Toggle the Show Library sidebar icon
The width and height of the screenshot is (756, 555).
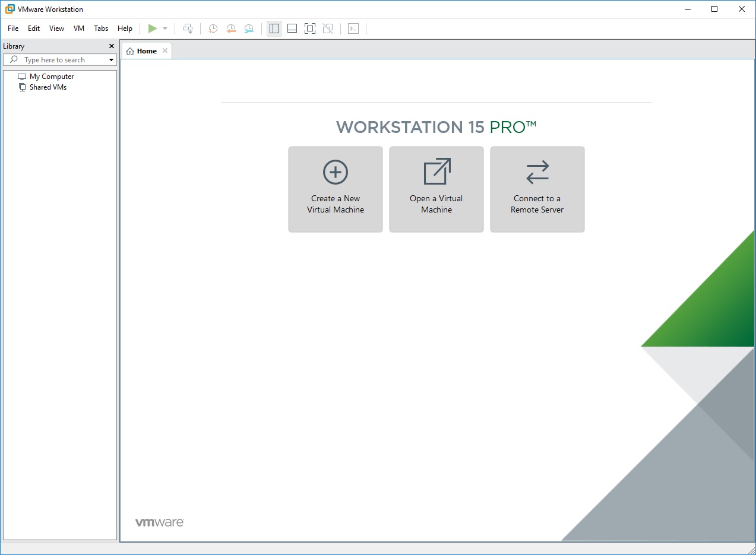[x=274, y=28]
